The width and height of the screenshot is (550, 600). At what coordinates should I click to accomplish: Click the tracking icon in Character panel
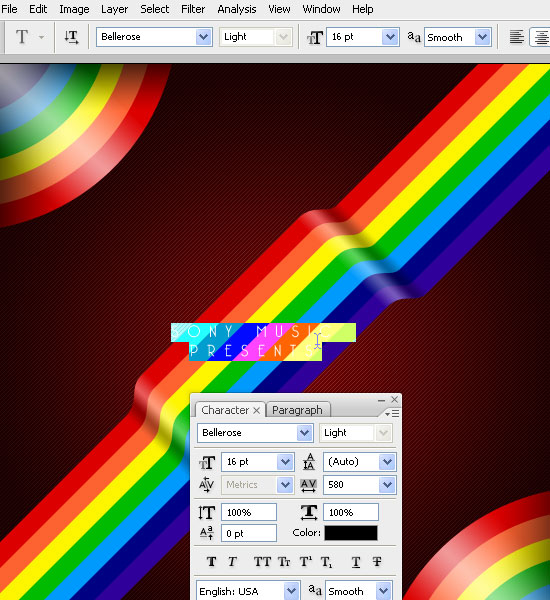(308, 485)
